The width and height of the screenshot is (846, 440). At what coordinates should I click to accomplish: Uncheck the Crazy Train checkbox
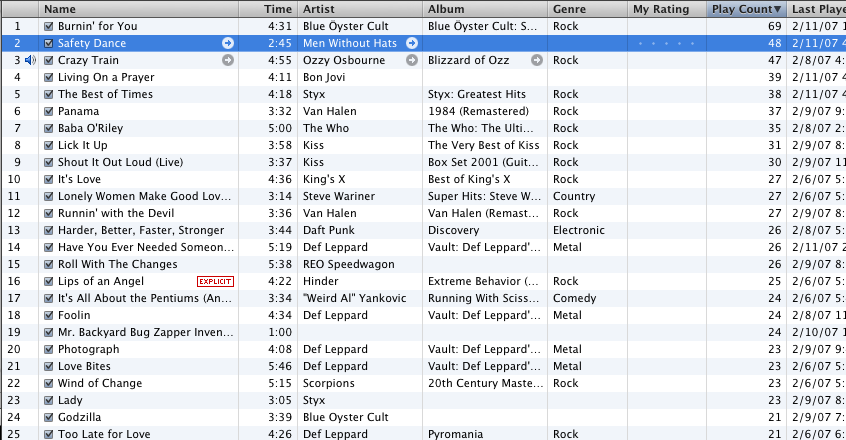pos(49,60)
